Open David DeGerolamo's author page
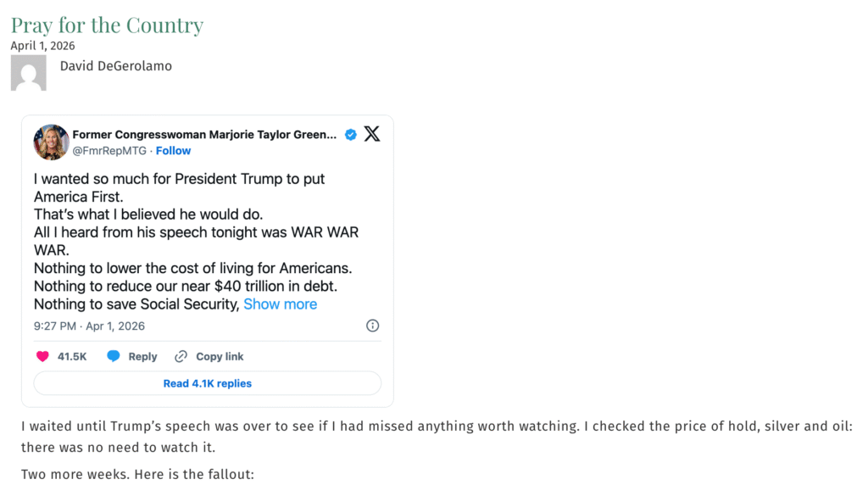 click(x=115, y=65)
